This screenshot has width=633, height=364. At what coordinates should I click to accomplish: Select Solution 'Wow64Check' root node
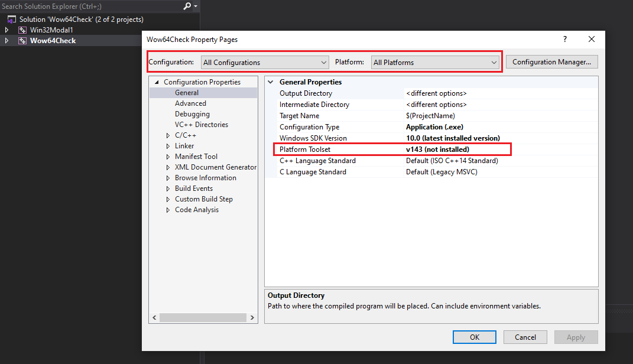click(81, 19)
